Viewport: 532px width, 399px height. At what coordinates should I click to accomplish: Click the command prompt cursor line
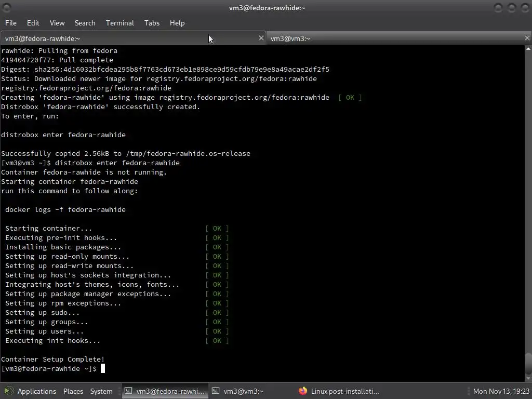53,368
